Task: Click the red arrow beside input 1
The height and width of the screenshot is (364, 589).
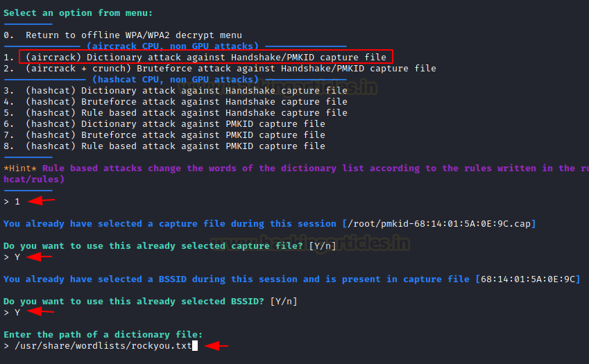Action: (42, 201)
